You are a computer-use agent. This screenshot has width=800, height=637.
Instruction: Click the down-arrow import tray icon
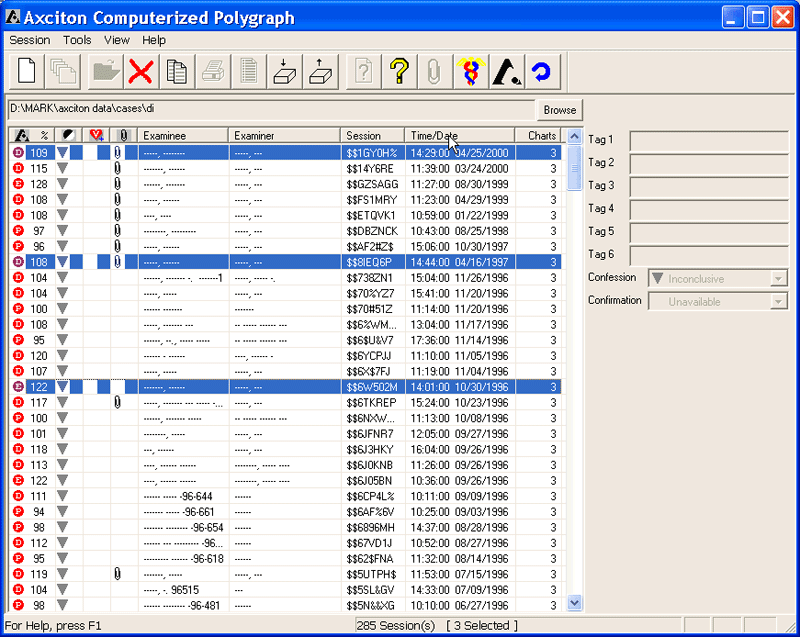click(x=284, y=71)
